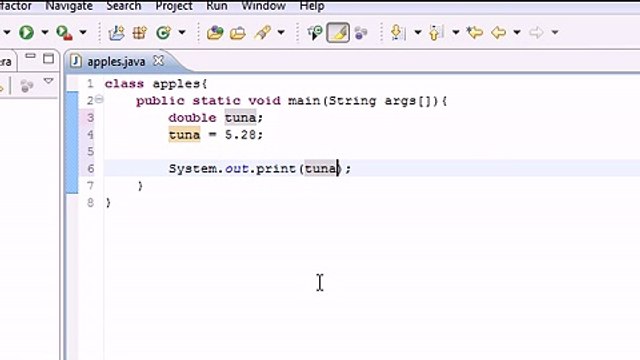640x360 pixels.
Task: Close the apples.java tab
Action: pos(158,61)
